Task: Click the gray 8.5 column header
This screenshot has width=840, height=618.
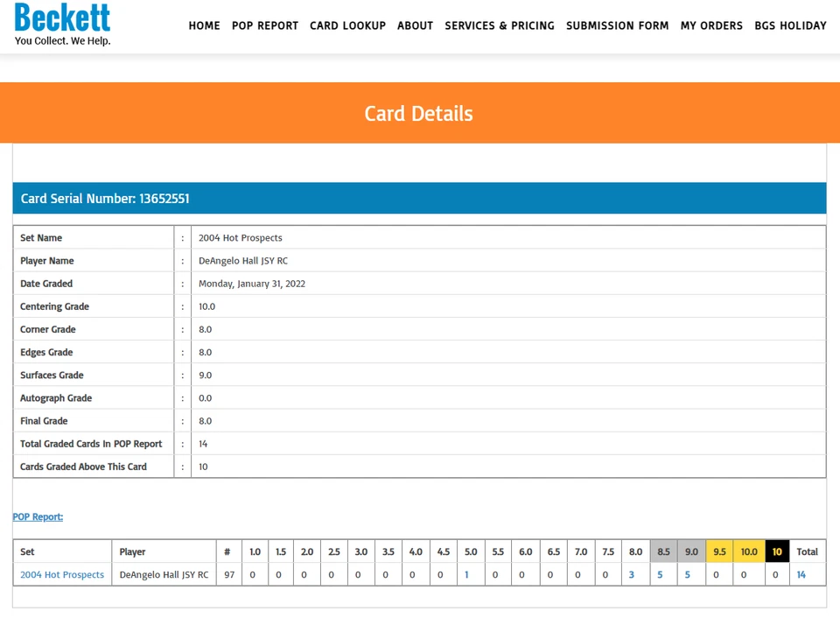Action: coord(664,551)
